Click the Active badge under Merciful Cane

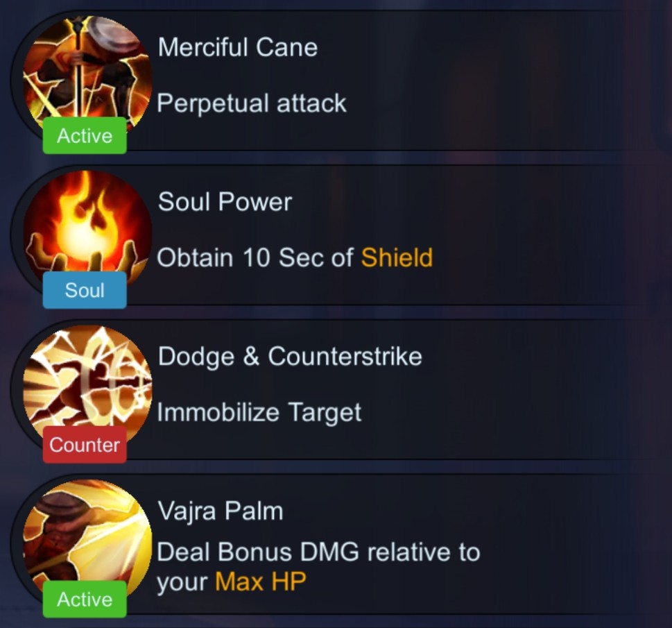[x=85, y=135]
